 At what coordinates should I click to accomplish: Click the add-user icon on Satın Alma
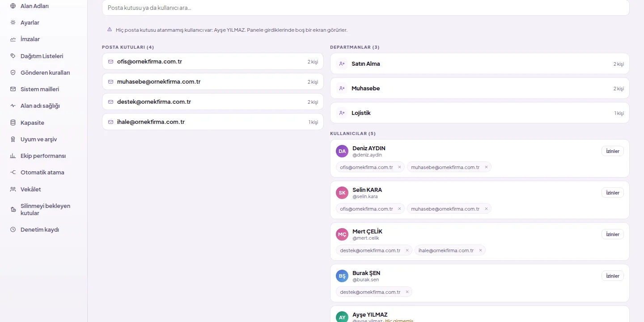342,64
